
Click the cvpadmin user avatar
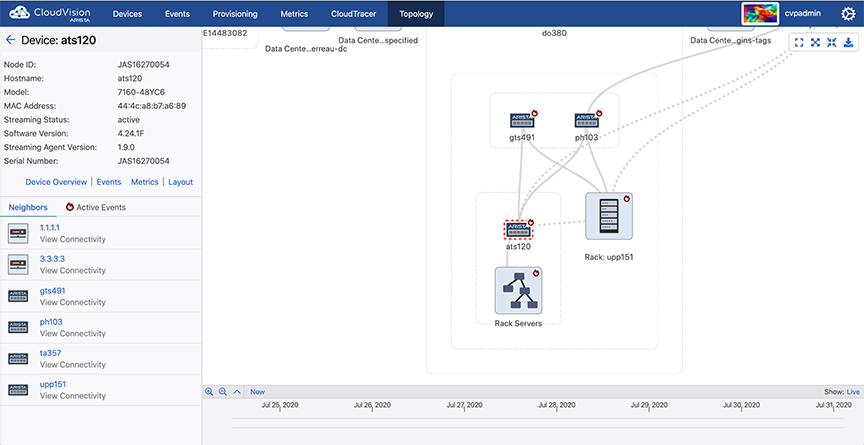[x=760, y=13]
